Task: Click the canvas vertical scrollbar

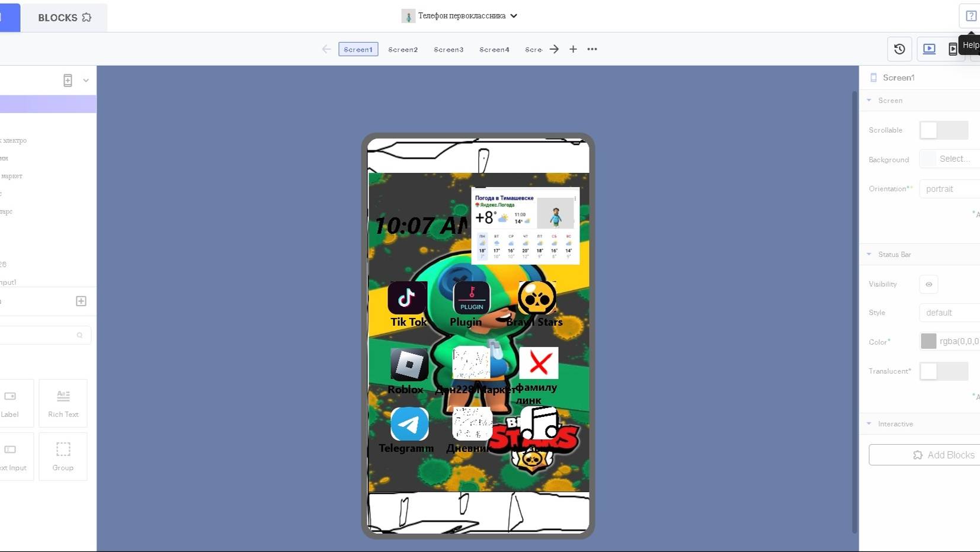Action: click(x=855, y=312)
